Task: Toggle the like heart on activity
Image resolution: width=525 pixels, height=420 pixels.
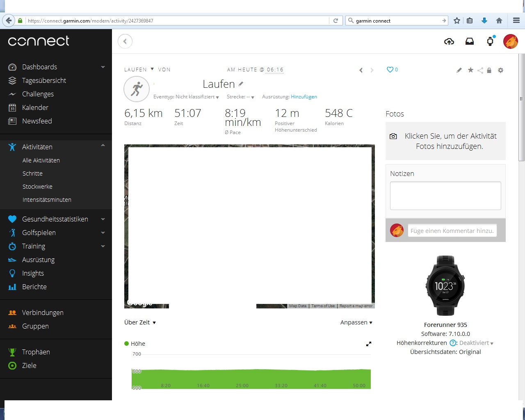Action: coord(390,70)
